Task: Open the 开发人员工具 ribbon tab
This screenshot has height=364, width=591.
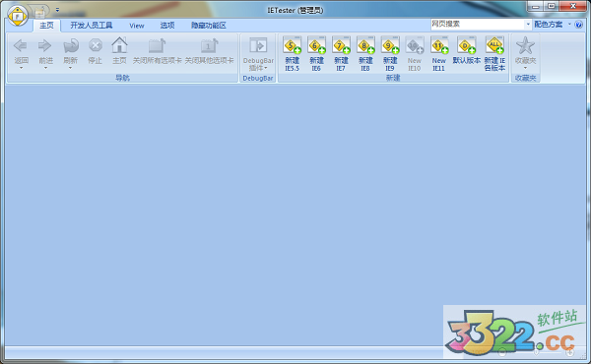Action: coord(92,26)
